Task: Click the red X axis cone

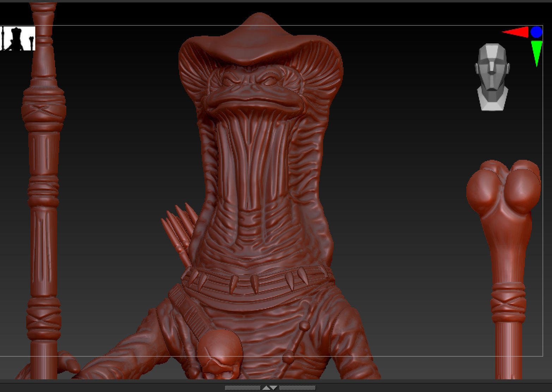Action: coord(515,32)
